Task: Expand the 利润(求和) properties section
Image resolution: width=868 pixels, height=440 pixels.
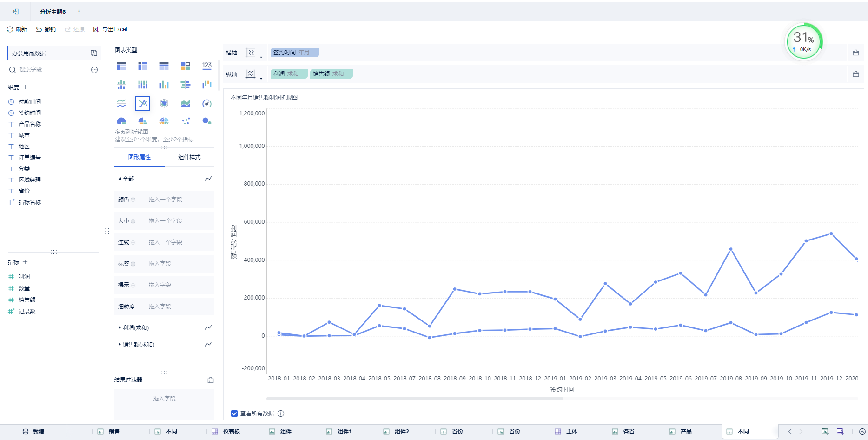Action: [120, 328]
